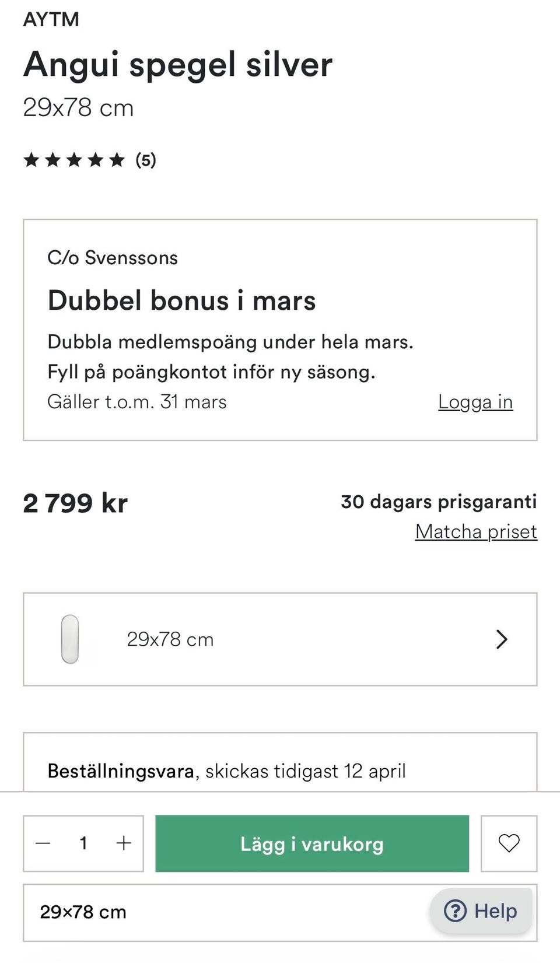Open the 29x78 cm size selector

280,639
